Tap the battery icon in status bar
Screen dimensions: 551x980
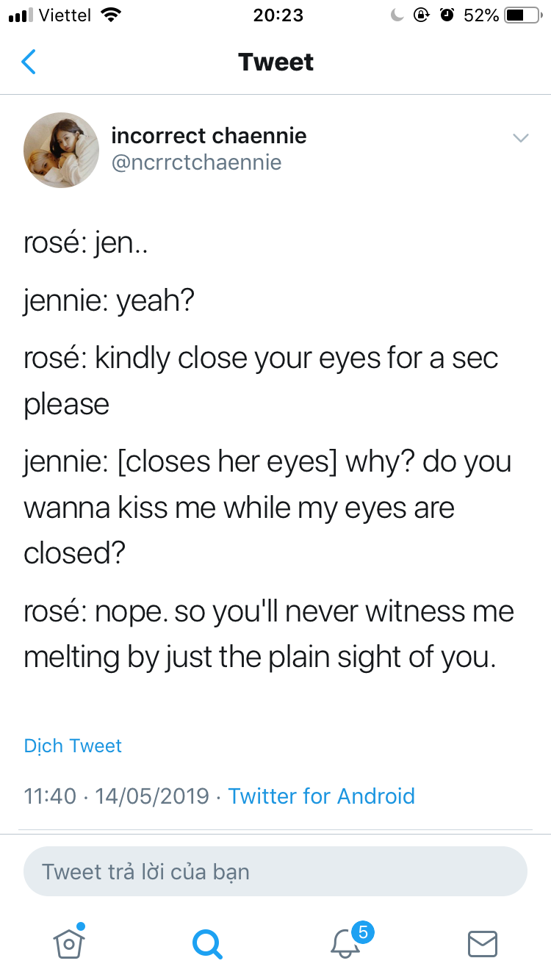pos(522,15)
